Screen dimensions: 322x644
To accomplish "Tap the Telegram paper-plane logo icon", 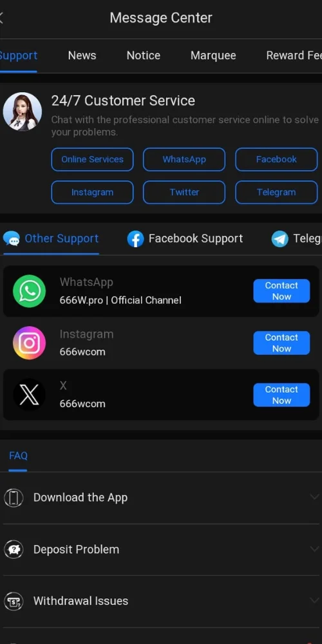I will click(x=280, y=239).
